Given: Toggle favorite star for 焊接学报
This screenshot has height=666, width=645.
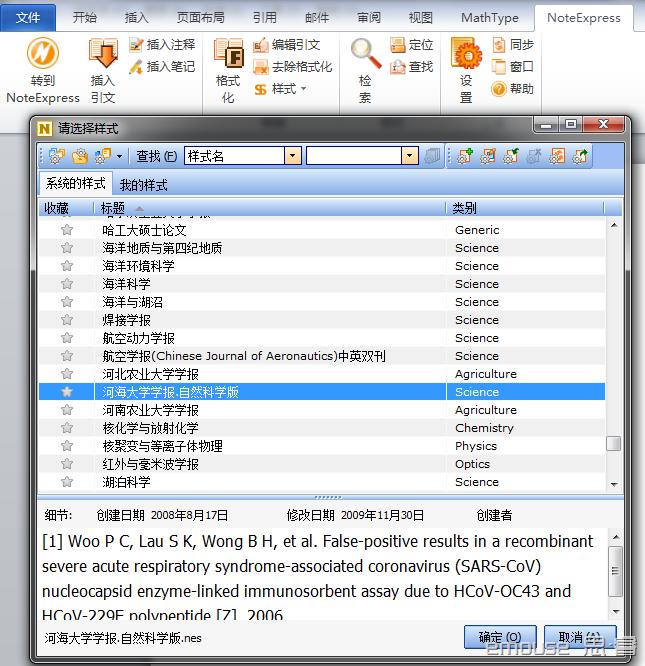Looking at the screenshot, I should pyautogui.click(x=67, y=320).
